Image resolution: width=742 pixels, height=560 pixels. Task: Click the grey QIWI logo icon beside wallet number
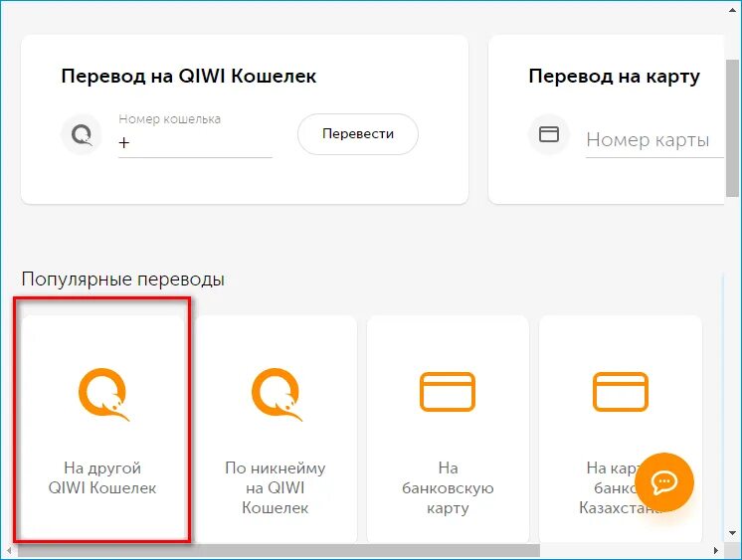(x=82, y=134)
